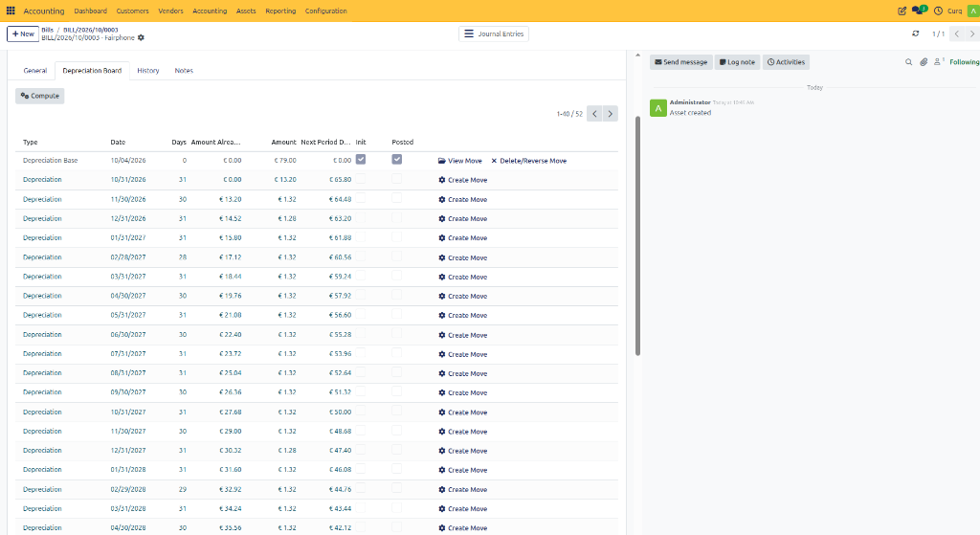
Task: Click View Move on Depreciation Base row
Action: [x=460, y=161]
